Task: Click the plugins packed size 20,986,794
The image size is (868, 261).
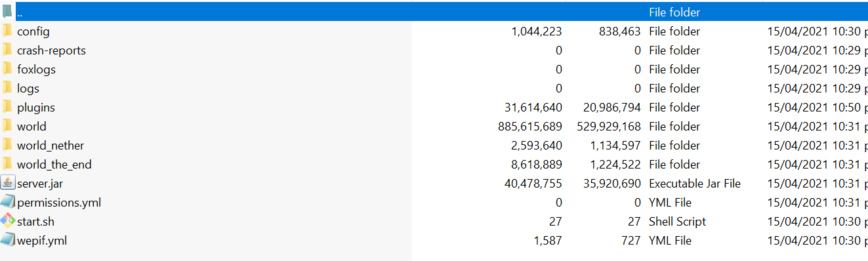Action: [x=612, y=108]
